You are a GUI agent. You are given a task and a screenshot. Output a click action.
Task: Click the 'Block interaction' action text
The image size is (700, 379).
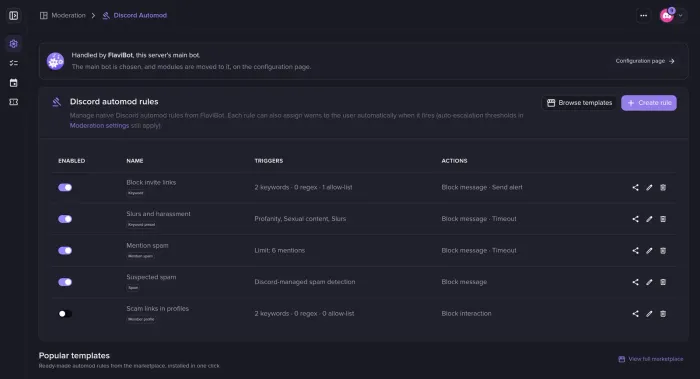click(467, 314)
